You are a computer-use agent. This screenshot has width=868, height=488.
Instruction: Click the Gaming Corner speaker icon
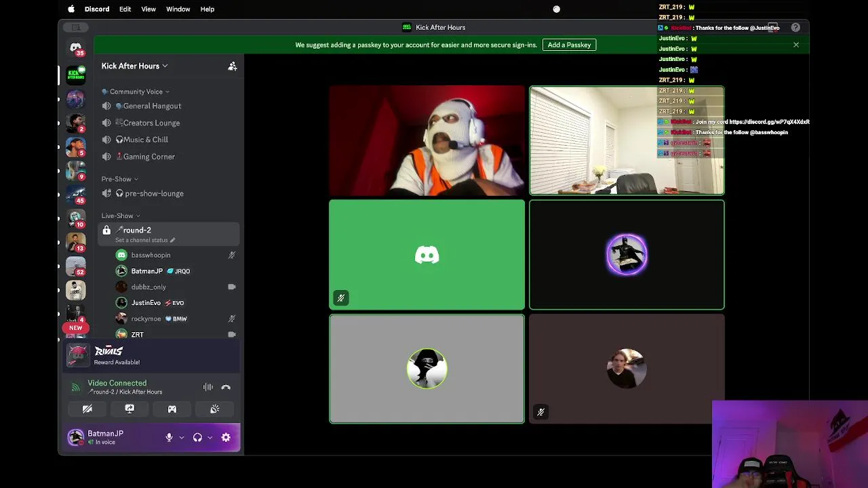(x=106, y=157)
